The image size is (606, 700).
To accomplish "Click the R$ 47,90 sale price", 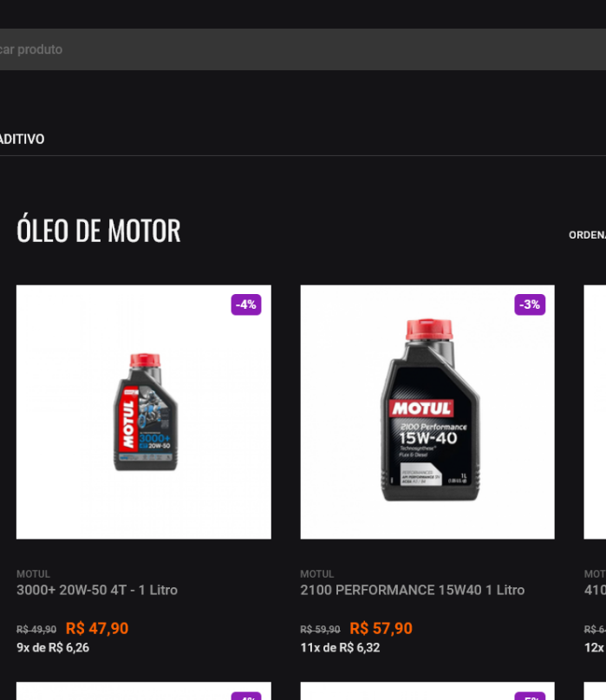I will (x=97, y=628).
